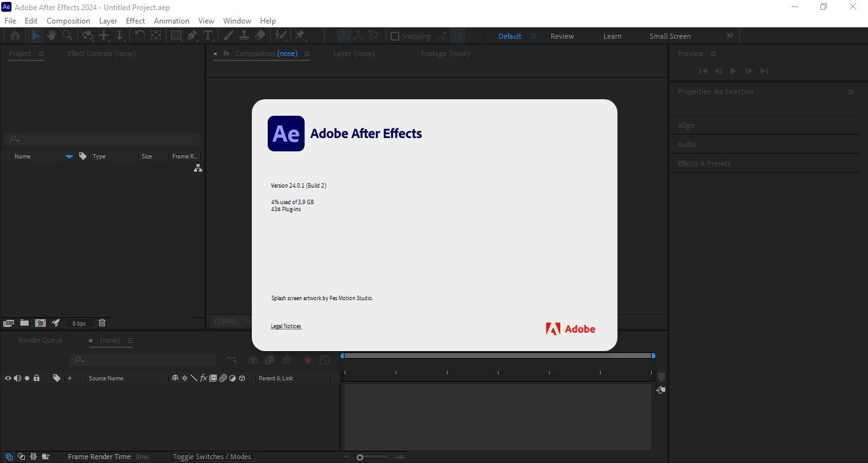Open the Composition menu in menu bar
This screenshot has width=868, height=463.
[68, 21]
